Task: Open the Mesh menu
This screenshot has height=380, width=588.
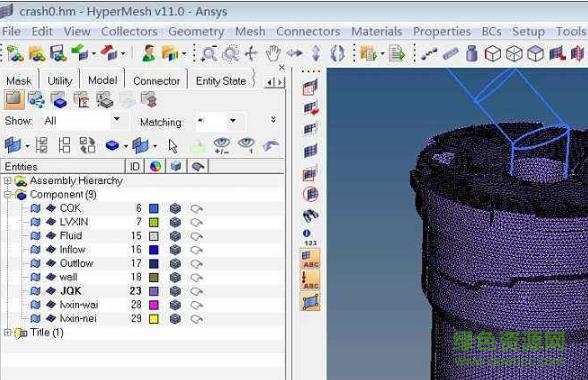Action: click(x=250, y=32)
